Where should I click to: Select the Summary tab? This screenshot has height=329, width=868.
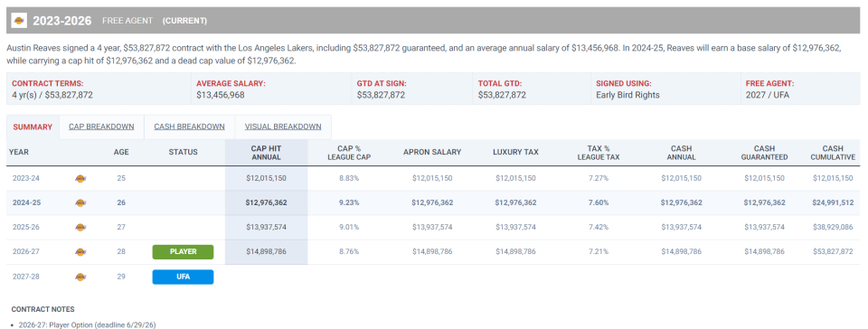click(x=33, y=127)
